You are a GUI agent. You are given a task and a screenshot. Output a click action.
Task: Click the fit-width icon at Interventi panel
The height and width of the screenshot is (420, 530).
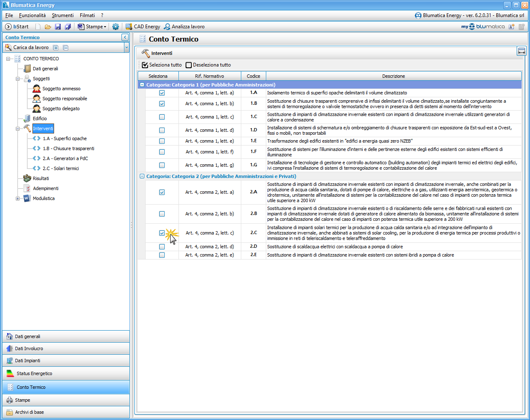click(x=521, y=51)
